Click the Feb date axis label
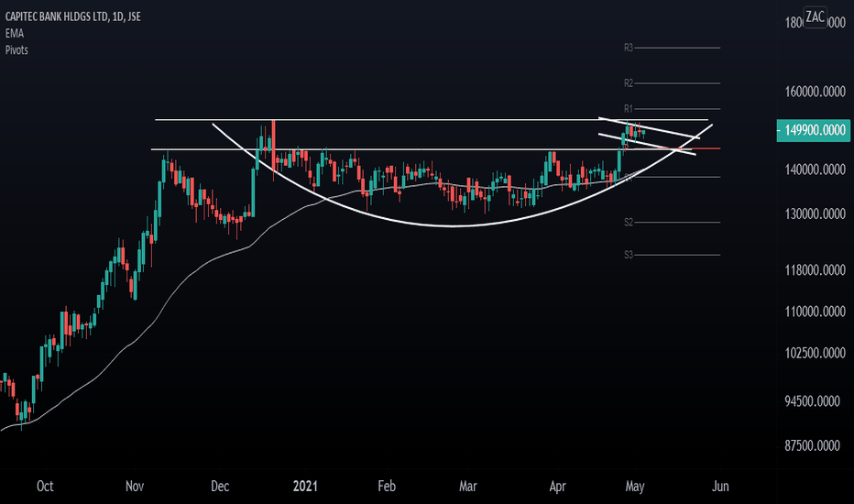 coord(387,486)
